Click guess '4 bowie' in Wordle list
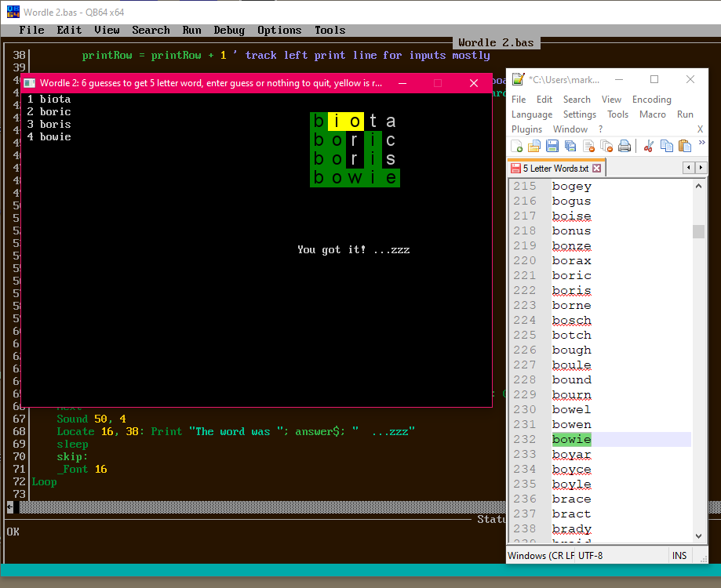The image size is (721, 588). click(49, 137)
